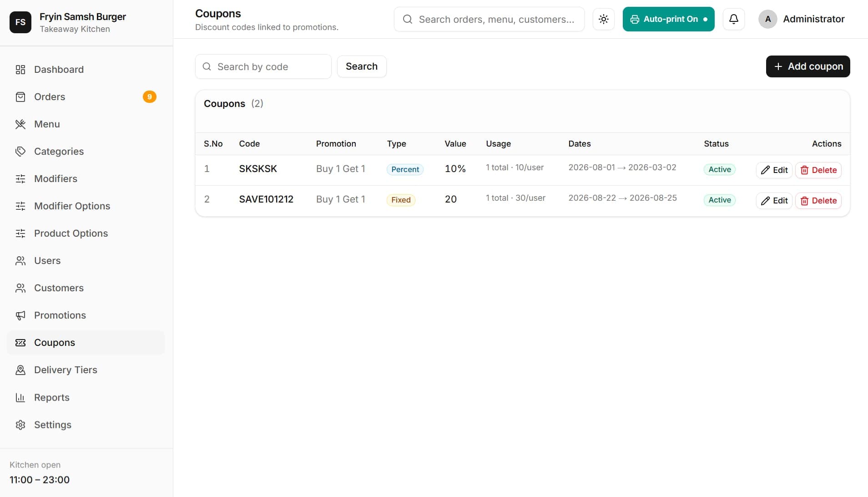Focus the global orders search field
The height and width of the screenshot is (497, 868).
pyautogui.click(x=489, y=19)
